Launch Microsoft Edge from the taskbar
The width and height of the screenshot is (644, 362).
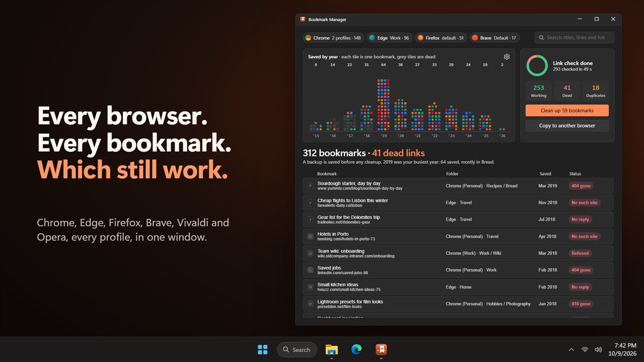[x=356, y=349]
